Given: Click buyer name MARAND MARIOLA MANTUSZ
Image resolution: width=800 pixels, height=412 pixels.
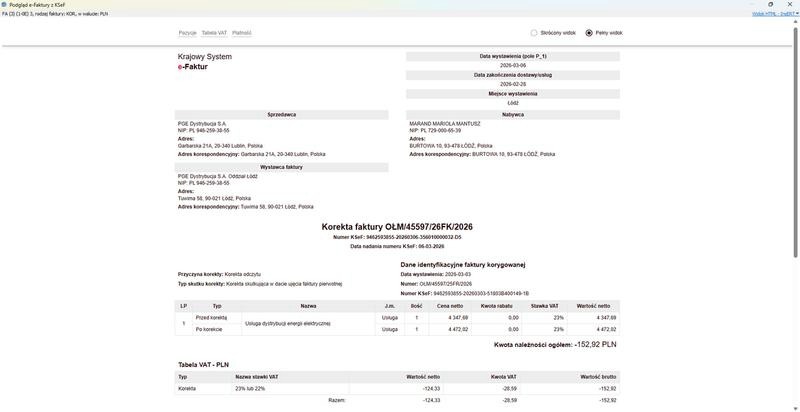Looking at the screenshot, I should click(x=445, y=124).
